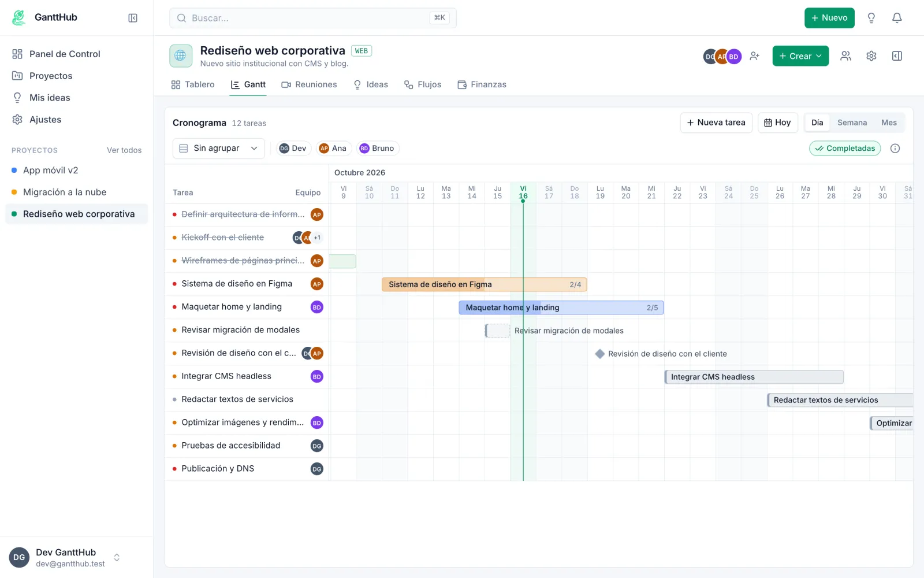Open the App móvil v2 project
The width and height of the screenshot is (924, 578).
click(77, 171)
